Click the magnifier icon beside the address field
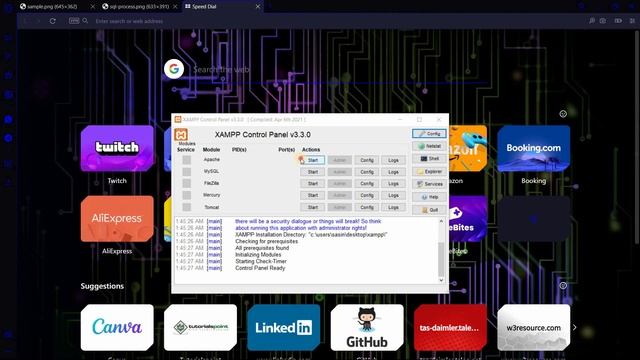Screen dimensions: 640x360 [85, 20]
